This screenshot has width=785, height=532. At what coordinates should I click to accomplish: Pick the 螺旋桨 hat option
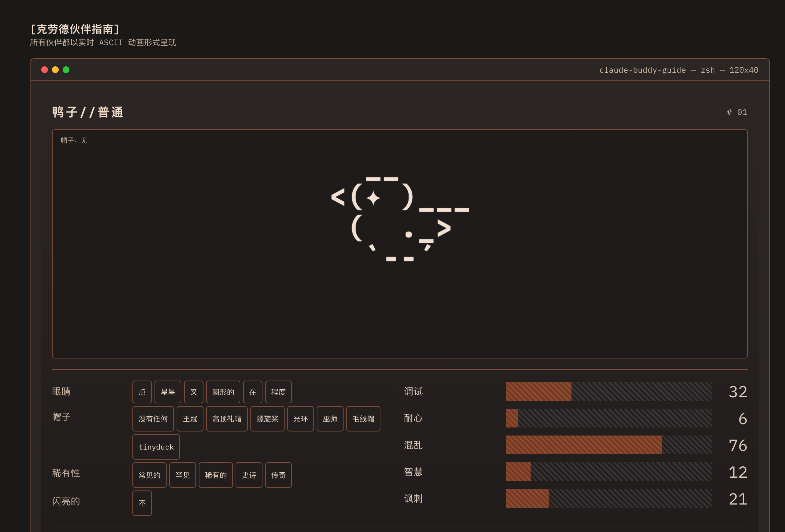click(x=267, y=419)
